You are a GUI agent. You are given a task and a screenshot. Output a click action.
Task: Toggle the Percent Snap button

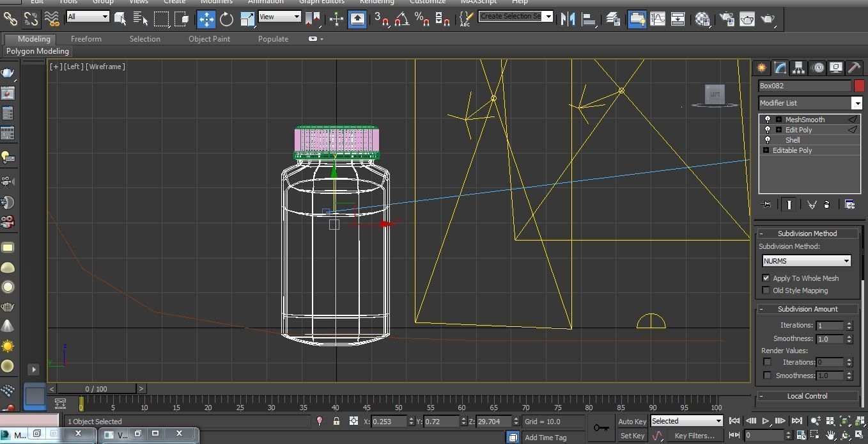pyautogui.click(x=422, y=19)
